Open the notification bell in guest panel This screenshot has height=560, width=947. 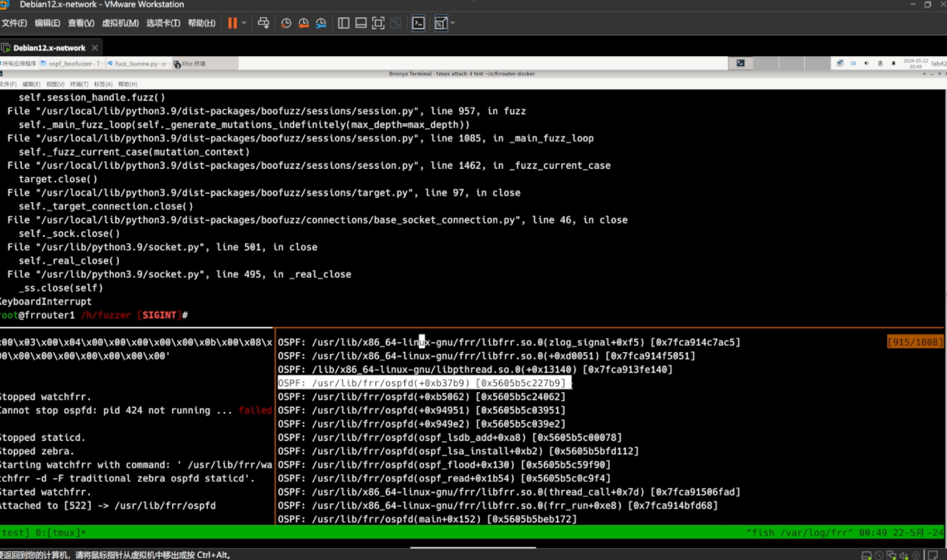pyautogui.click(x=893, y=63)
